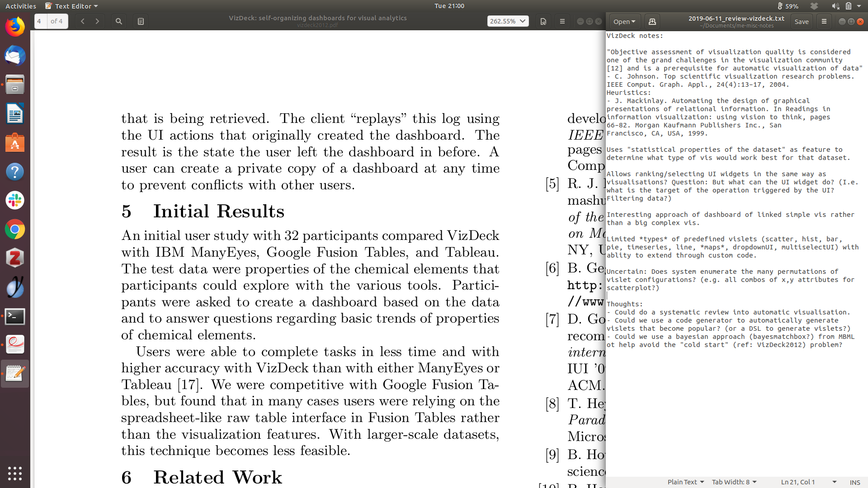Screen dimensions: 868x488
Task: Open Activities overview
Action: (21, 6)
